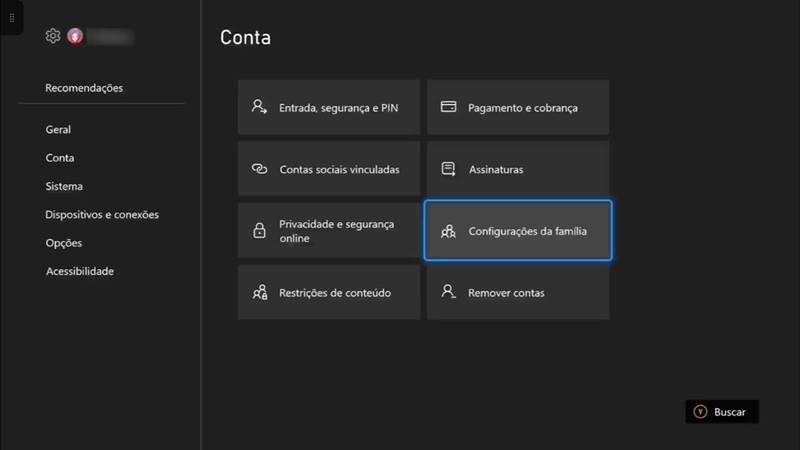This screenshot has width=800, height=450.
Task: Click the linked social accounts chain icon
Action: (259, 169)
